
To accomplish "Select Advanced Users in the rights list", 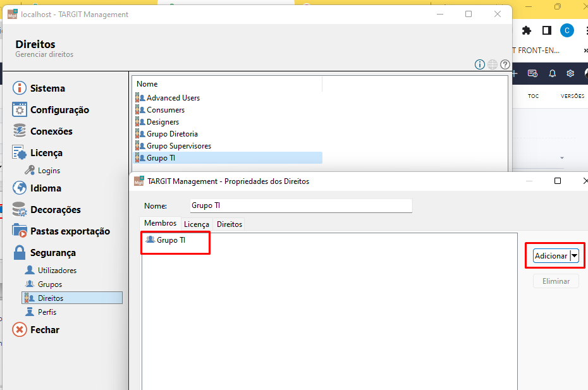I will (x=228, y=98).
